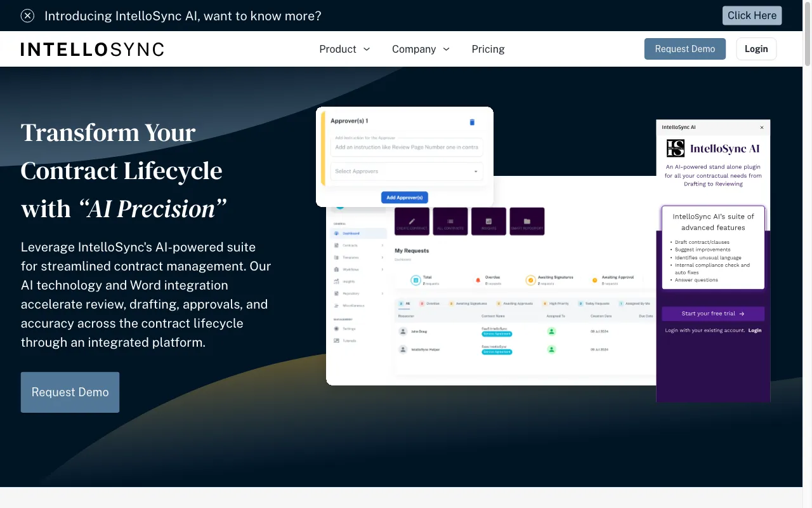The width and height of the screenshot is (812, 508).
Task: Click the Templates sidebar item icon
Action: pyautogui.click(x=336, y=257)
